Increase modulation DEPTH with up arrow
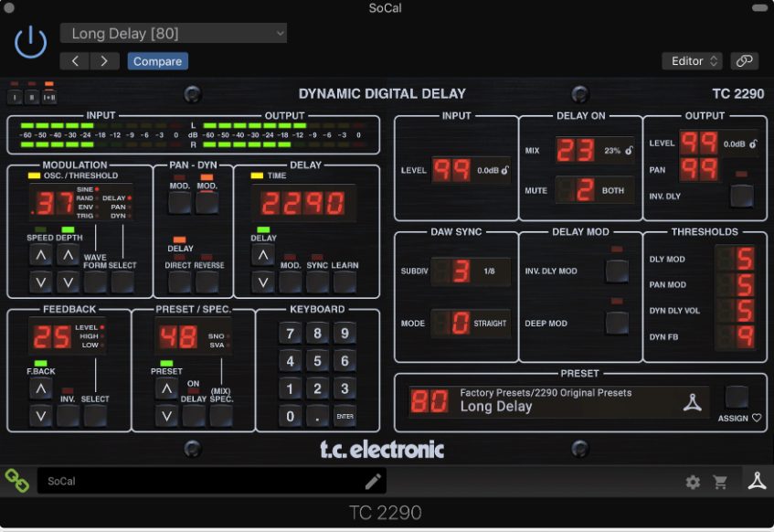This screenshot has height=532, width=774. [x=69, y=255]
